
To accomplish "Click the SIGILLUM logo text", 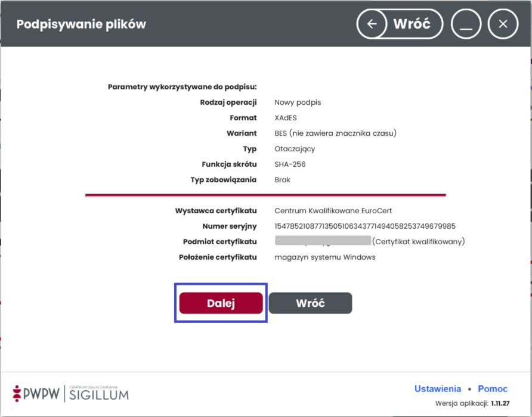I will click(x=99, y=395).
